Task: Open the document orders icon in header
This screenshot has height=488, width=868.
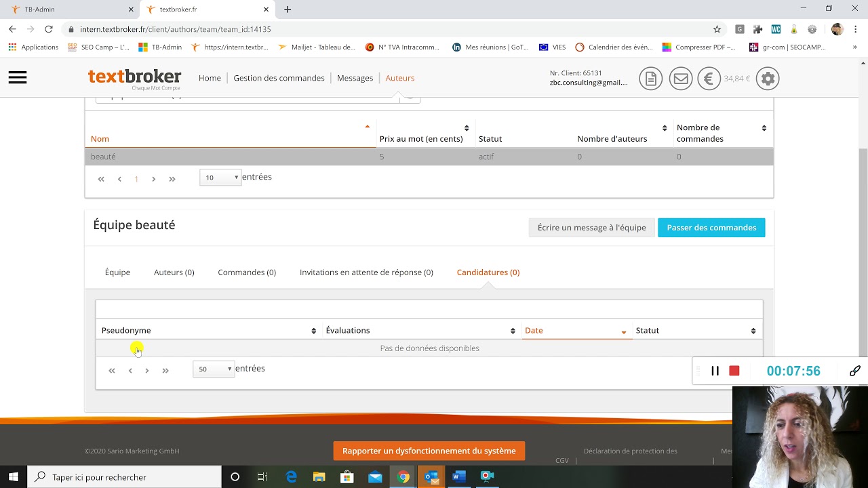Action: point(650,79)
